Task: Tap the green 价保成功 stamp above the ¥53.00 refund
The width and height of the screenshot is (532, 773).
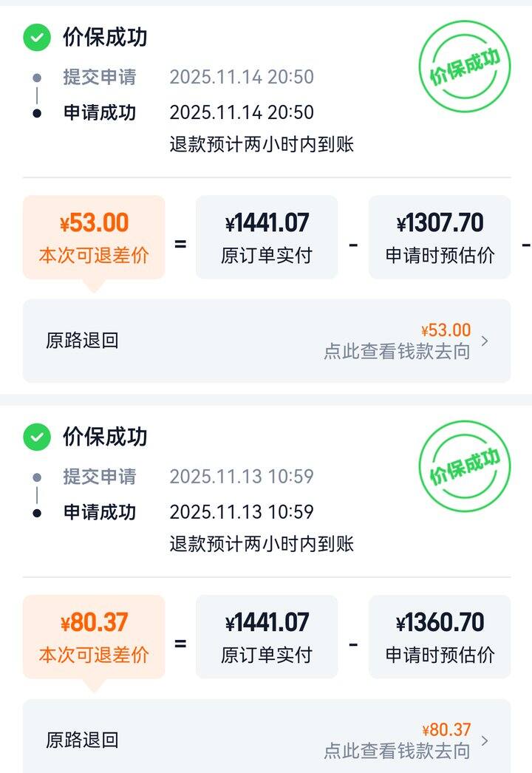Action: click(x=465, y=67)
